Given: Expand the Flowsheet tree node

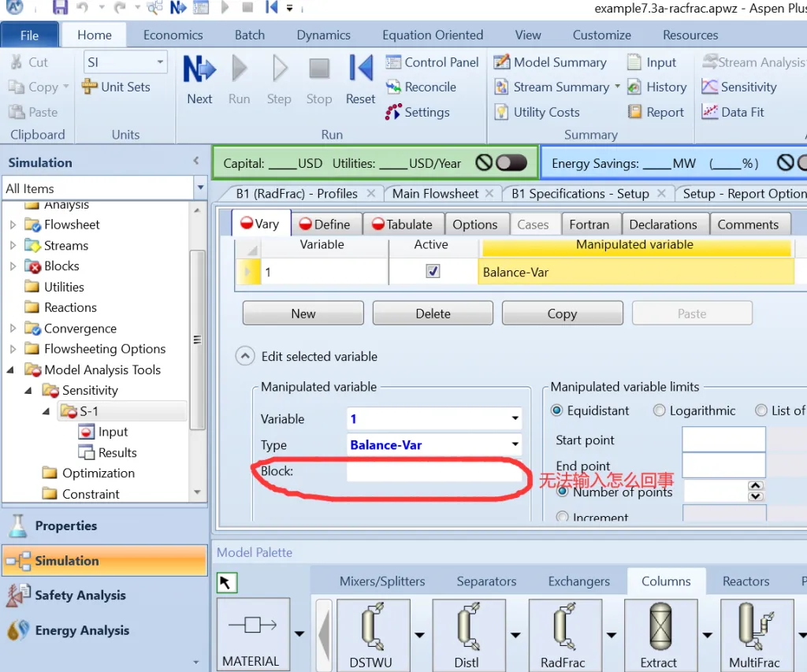Looking at the screenshot, I should tap(13, 225).
